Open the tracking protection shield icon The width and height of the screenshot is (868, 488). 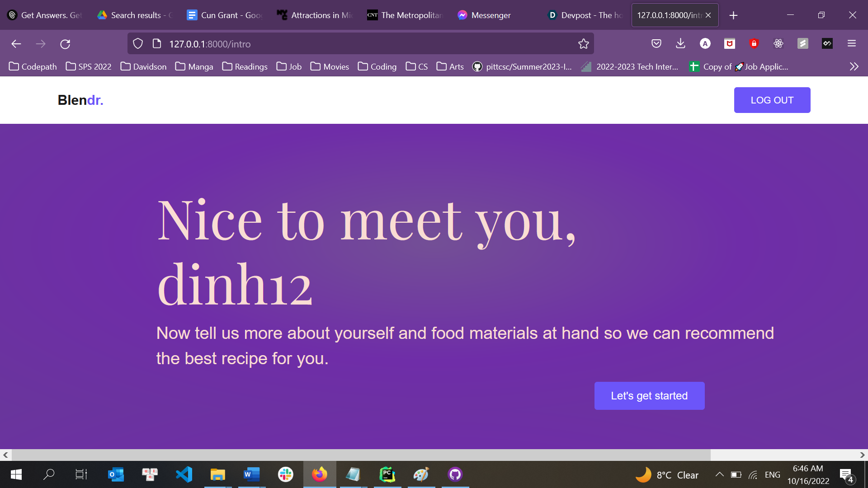pyautogui.click(x=138, y=44)
